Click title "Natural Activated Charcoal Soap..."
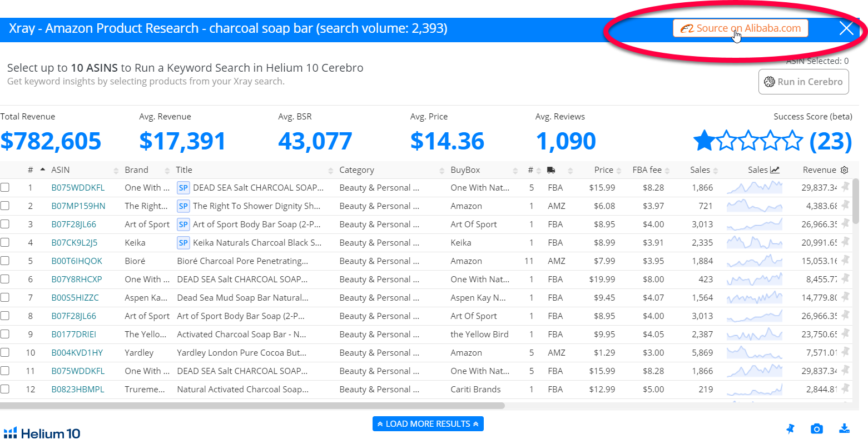The height and width of the screenshot is (444, 868). click(x=242, y=390)
